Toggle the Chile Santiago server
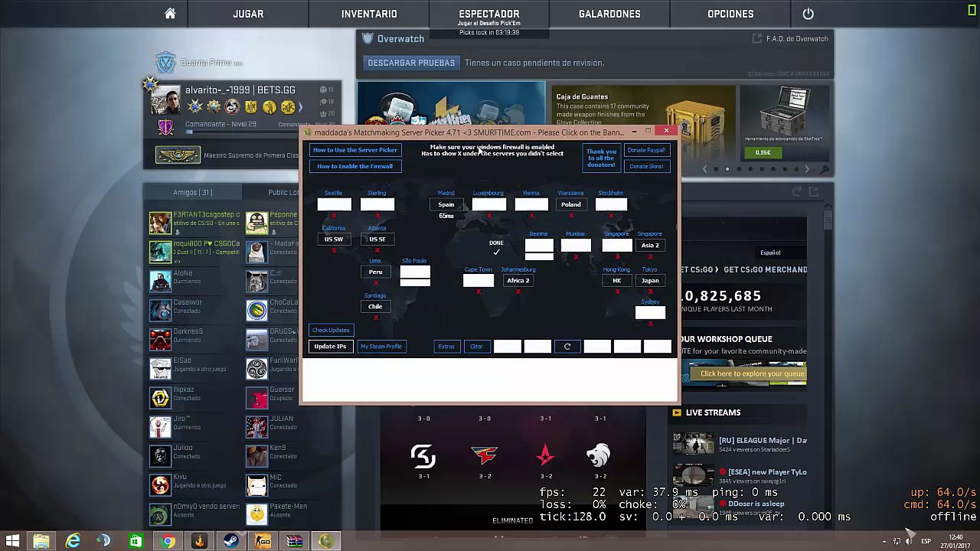This screenshot has height=551, width=980. (375, 306)
